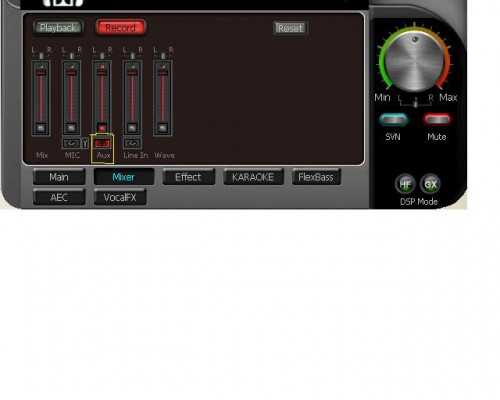Click the small indicator atop Line In fader

pos(133,66)
